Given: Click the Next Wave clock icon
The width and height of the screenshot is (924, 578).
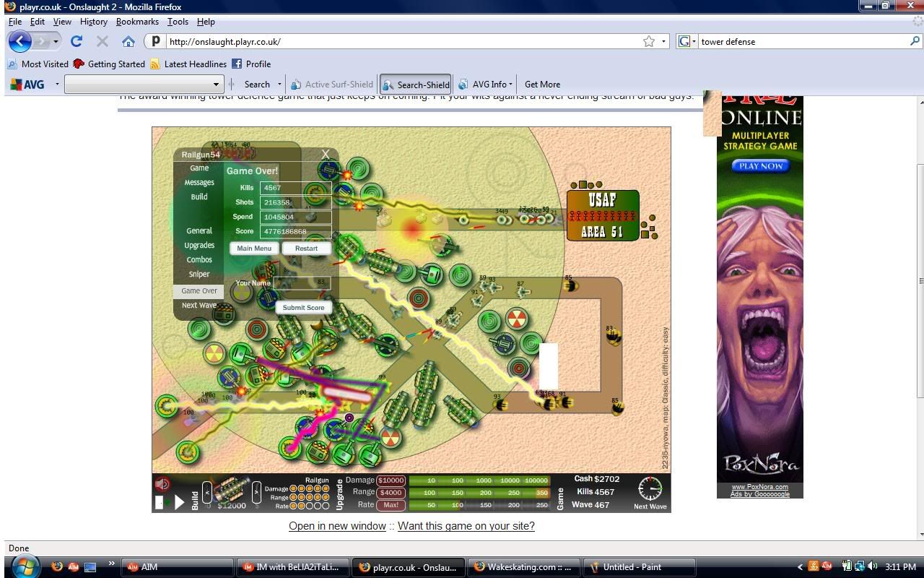Looking at the screenshot, I should click(x=650, y=489).
